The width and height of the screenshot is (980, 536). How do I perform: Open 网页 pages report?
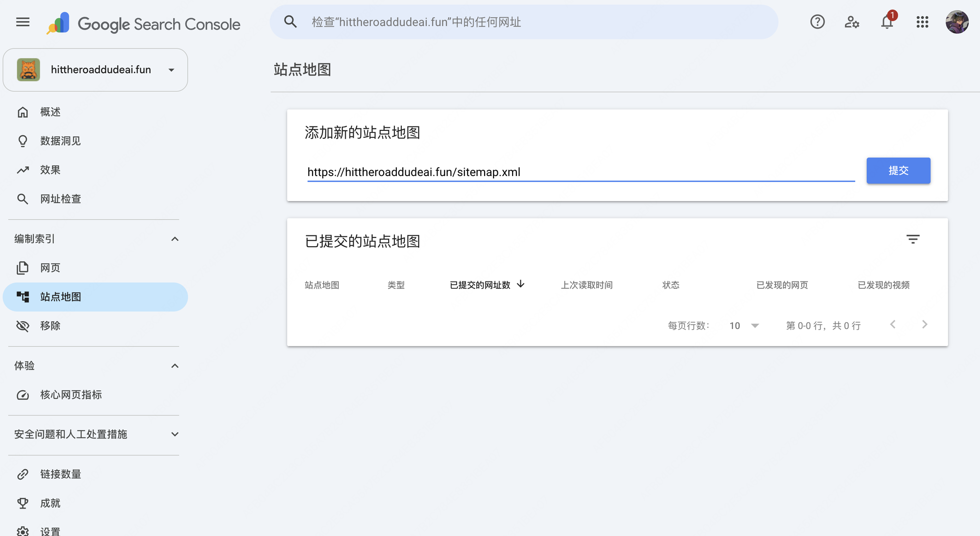coord(96,268)
